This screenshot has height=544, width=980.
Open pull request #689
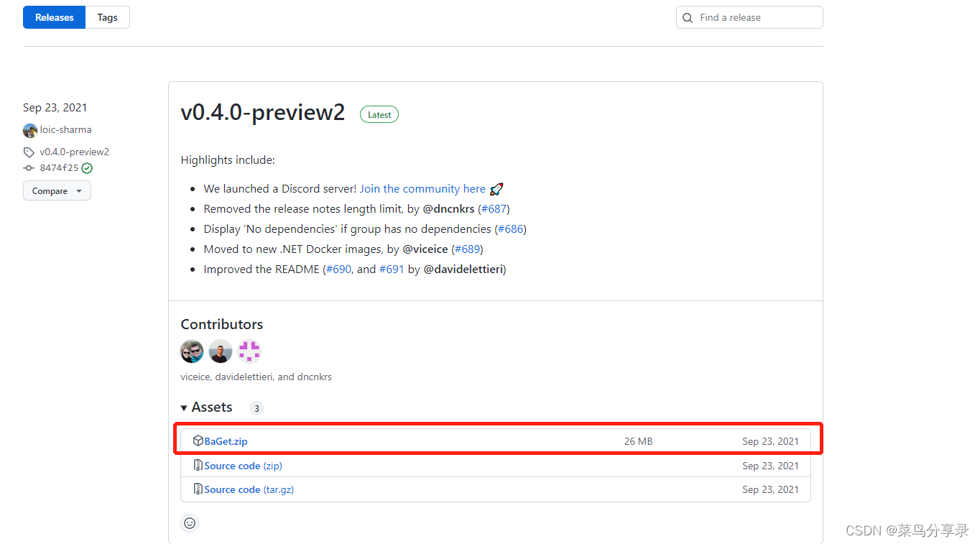click(467, 249)
